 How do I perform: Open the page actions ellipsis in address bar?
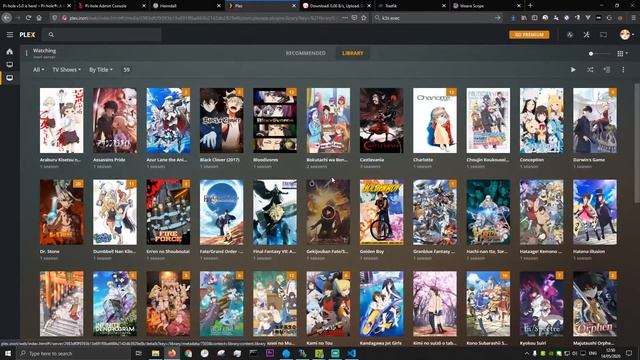tap(345, 18)
